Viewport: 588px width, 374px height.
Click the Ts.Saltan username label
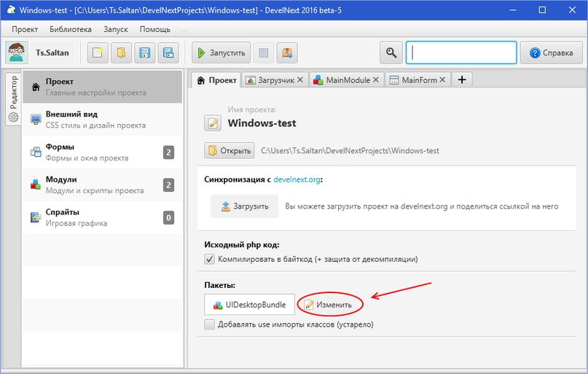tap(52, 52)
